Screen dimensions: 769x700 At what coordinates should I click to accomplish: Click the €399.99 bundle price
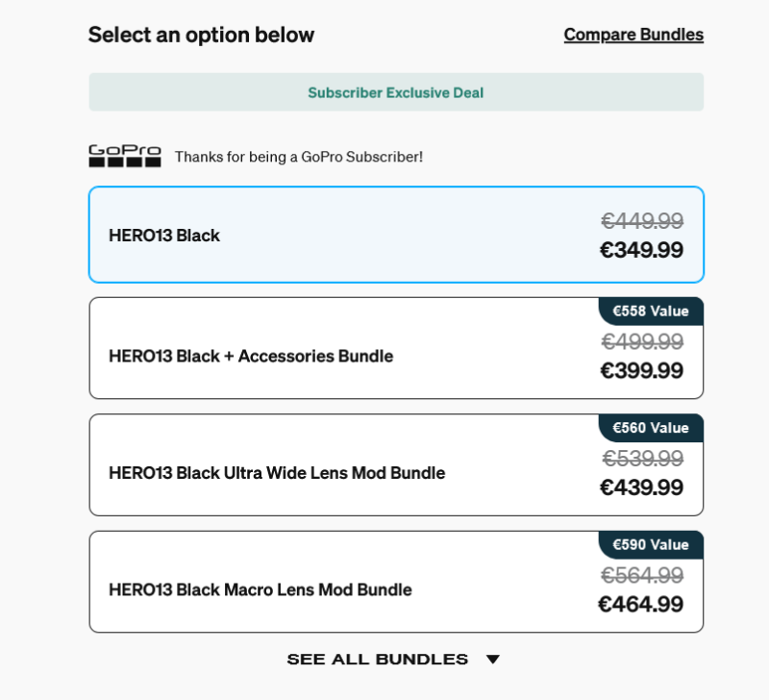[x=641, y=371]
